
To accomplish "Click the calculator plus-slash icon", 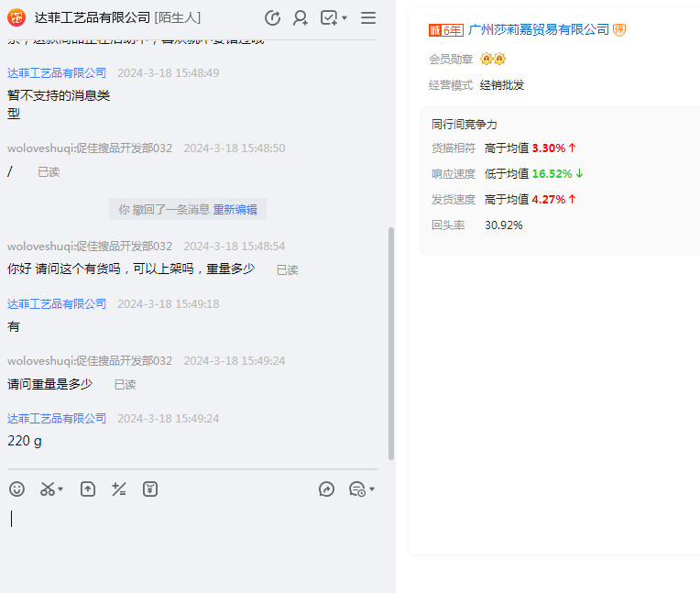I will point(119,489).
